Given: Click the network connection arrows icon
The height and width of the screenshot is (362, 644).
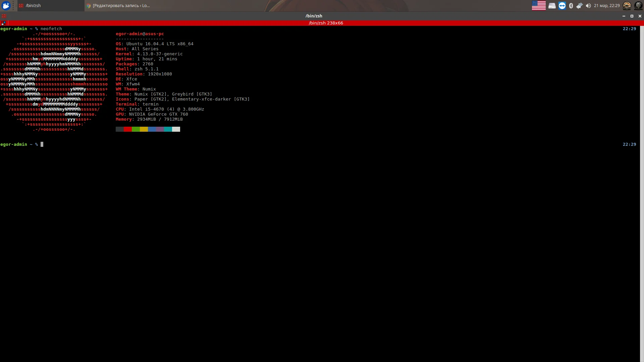Looking at the screenshot, I should pos(579,6).
